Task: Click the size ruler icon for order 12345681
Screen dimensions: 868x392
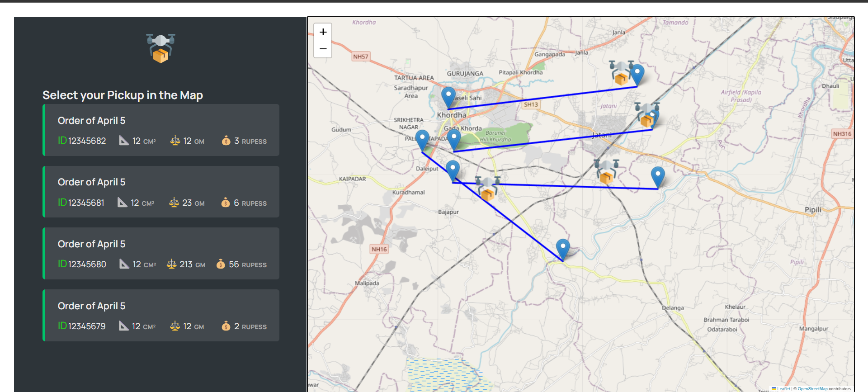Action: 122,203
